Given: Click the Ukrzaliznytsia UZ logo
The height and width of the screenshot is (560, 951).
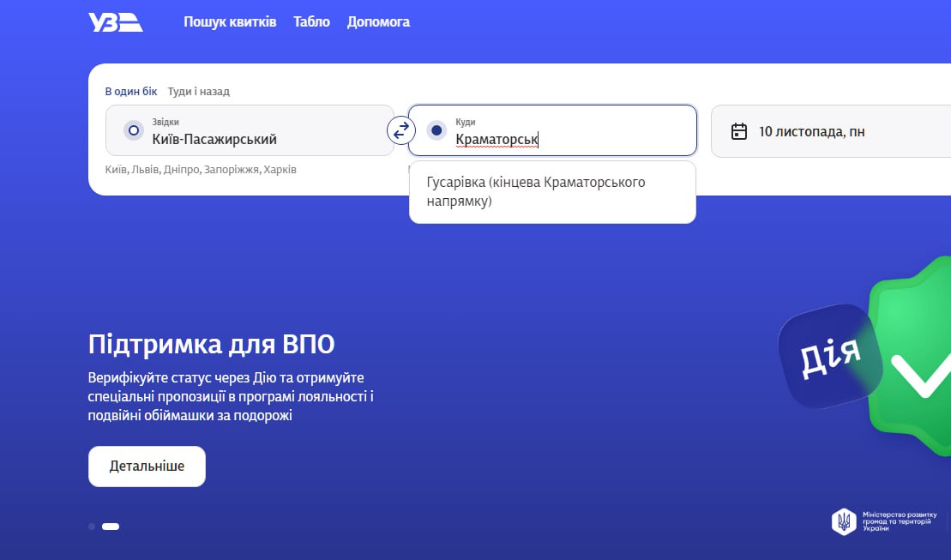Looking at the screenshot, I should tap(115, 22).
